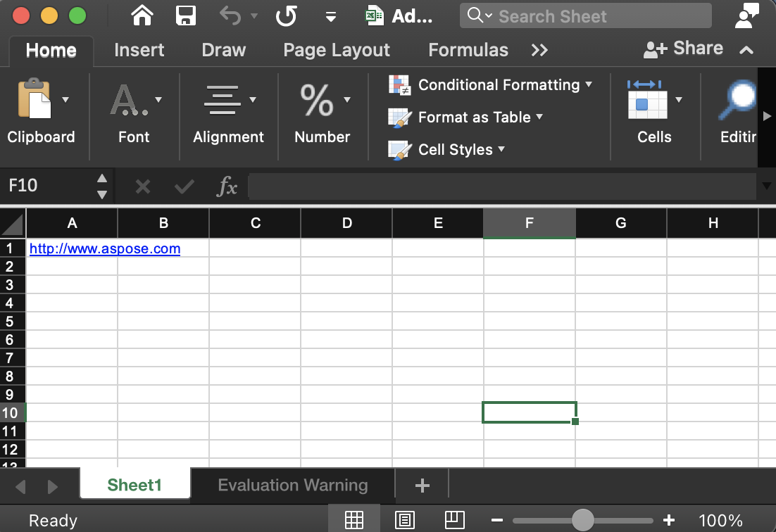Image resolution: width=776 pixels, height=532 pixels.
Task: Follow the aspose.com hyperlink in A1
Action: [104, 248]
